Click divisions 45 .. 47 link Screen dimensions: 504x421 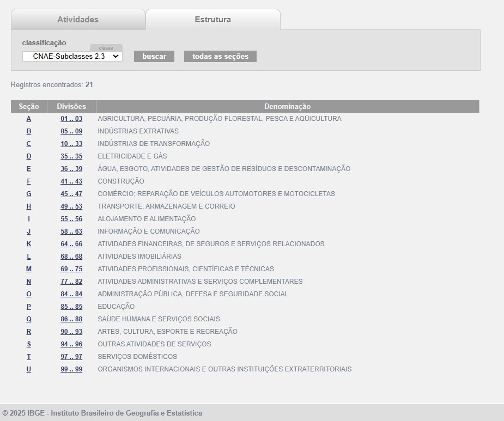click(71, 194)
